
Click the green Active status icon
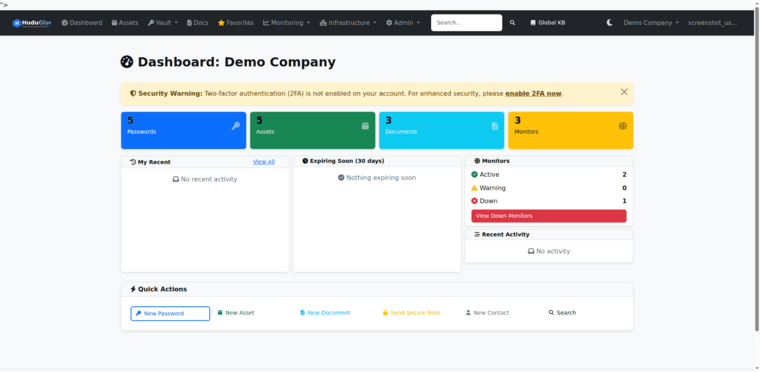475,175
